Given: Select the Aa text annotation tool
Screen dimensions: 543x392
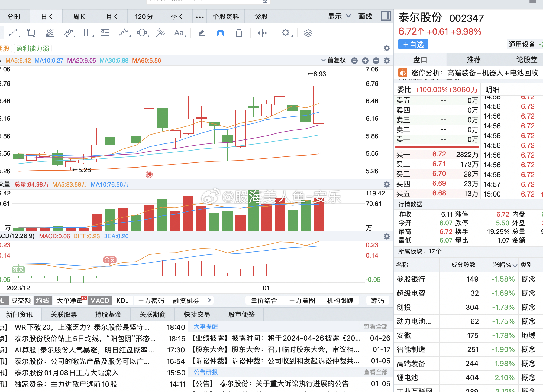Looking at the screenshot, I should point(179,33).
